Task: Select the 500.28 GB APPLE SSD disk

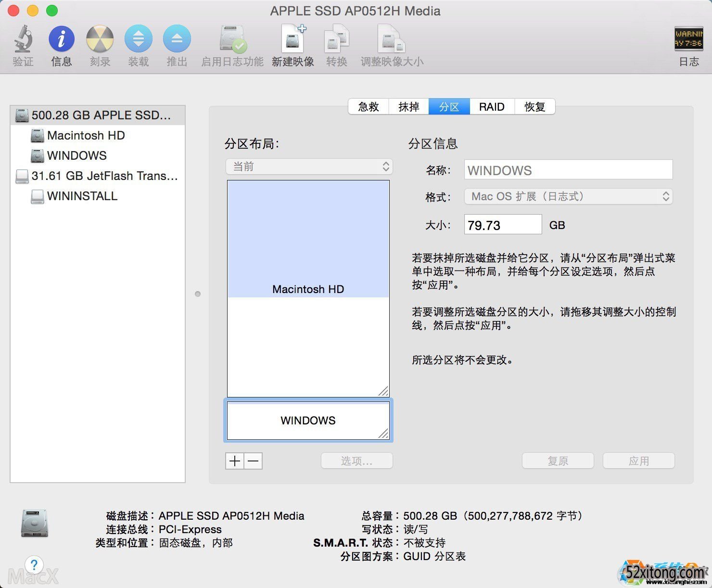Action: click(98, 115)
